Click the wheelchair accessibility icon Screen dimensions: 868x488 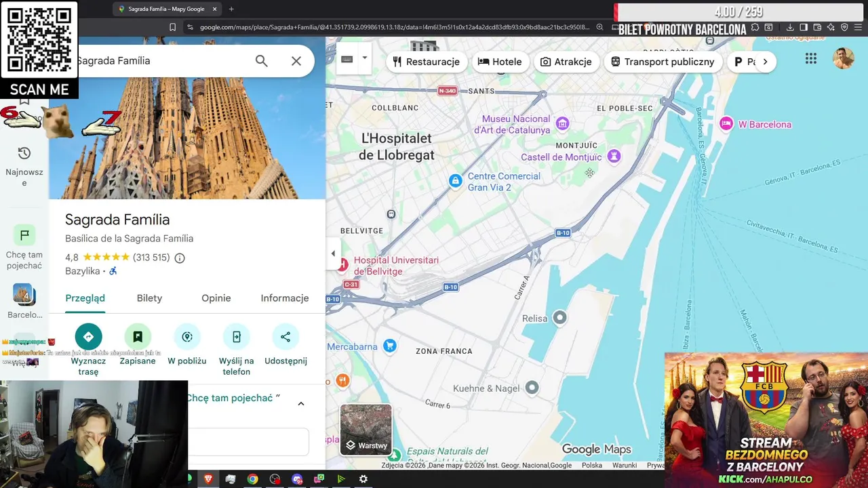click(x=113, y=271)
